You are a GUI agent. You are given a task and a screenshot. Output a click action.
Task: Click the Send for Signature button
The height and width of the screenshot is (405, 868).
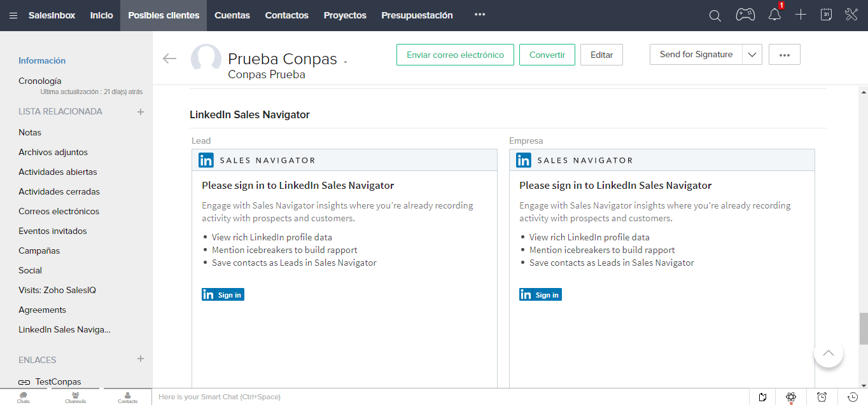tap(696, 55)
